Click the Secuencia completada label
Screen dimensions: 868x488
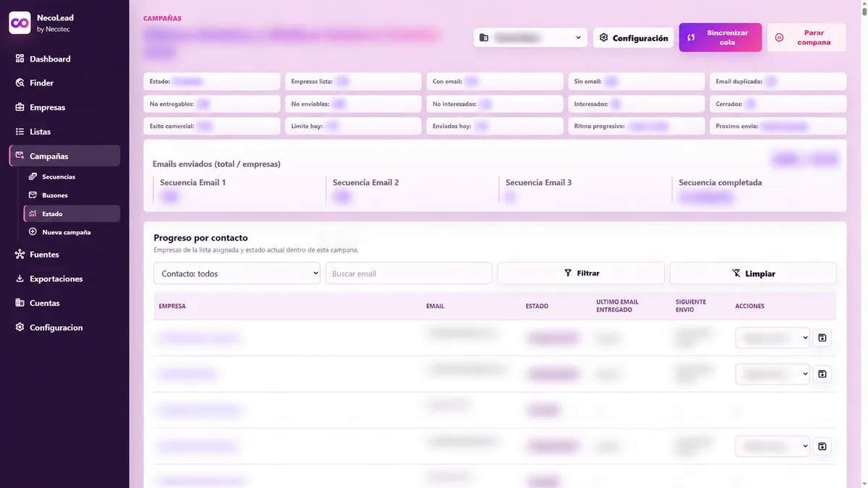[x=720, y=182]
